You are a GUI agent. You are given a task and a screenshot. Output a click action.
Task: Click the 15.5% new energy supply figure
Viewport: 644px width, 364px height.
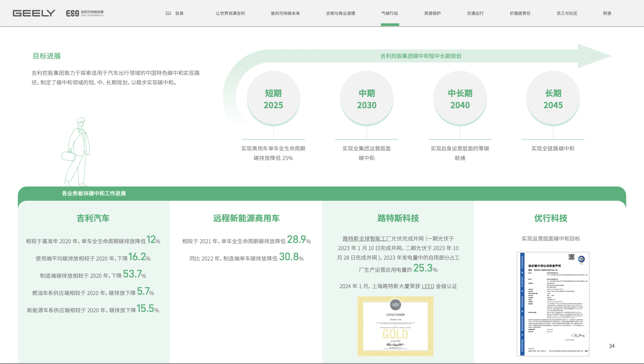pos(148,309)
